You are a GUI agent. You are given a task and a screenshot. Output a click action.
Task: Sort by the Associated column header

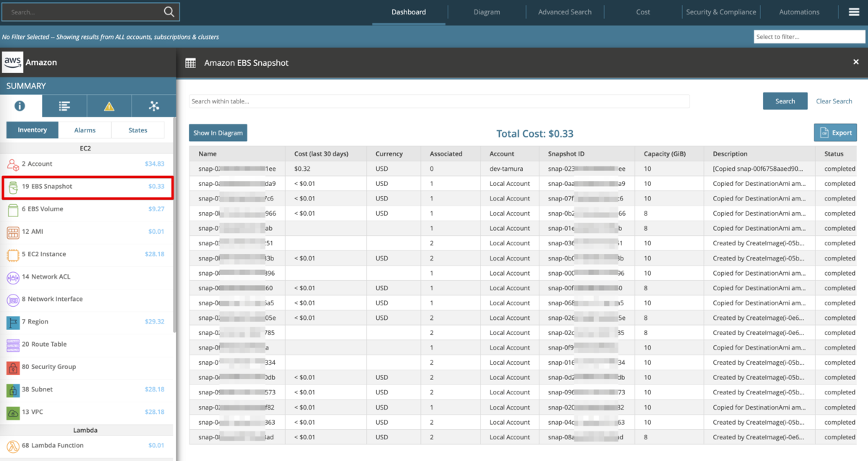451,153
